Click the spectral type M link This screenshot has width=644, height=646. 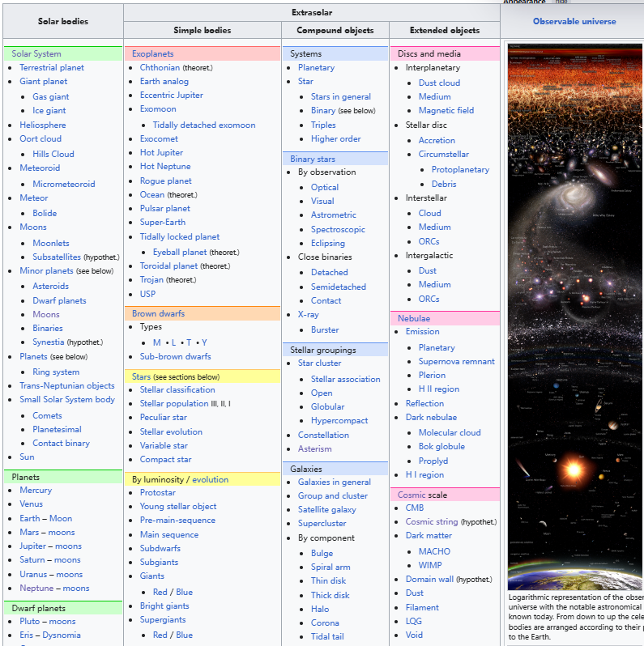[x=156, y=342]
